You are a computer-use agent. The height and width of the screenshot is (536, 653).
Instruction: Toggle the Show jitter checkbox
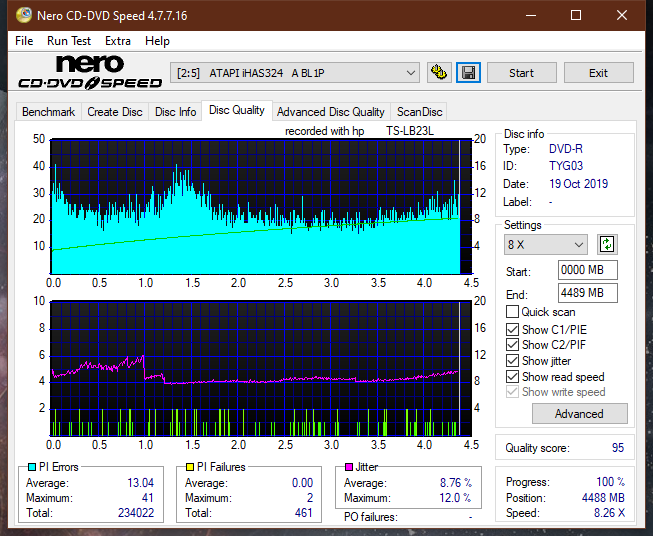(512, 361)
